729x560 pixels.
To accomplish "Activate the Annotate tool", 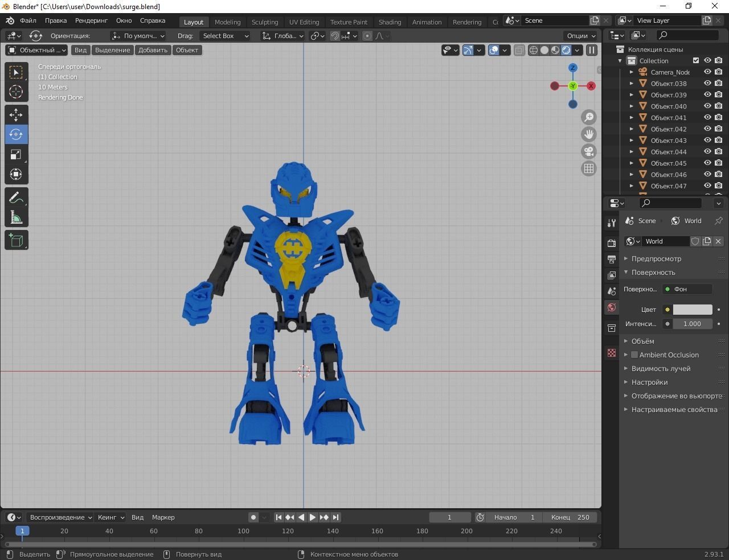I will click(16, 197).
